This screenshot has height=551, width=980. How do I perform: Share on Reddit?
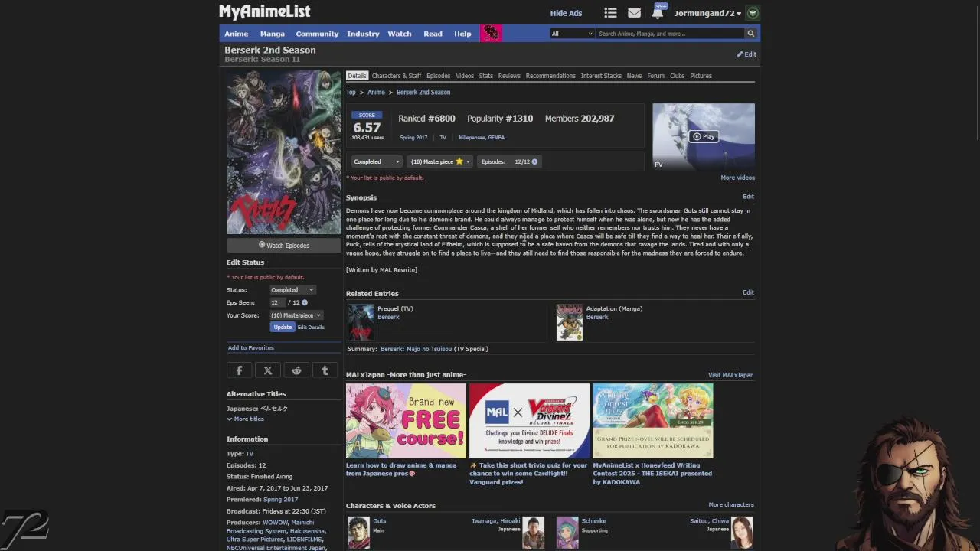pos(296,371)
